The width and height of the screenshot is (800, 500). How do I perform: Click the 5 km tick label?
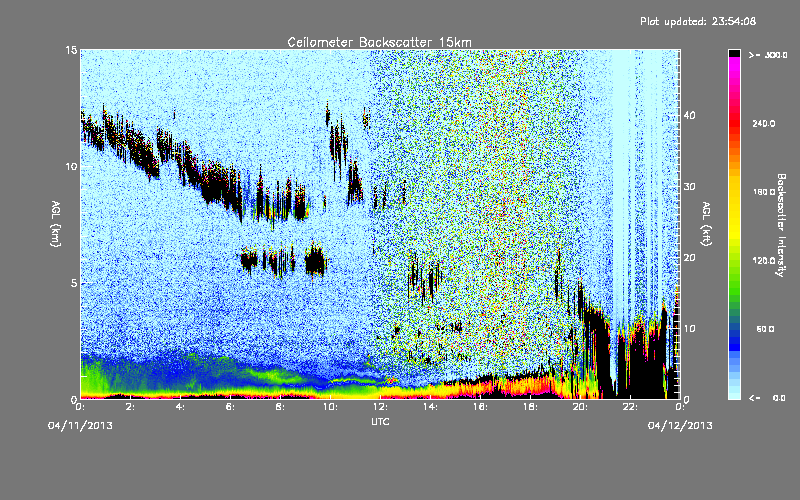(74, 283)
